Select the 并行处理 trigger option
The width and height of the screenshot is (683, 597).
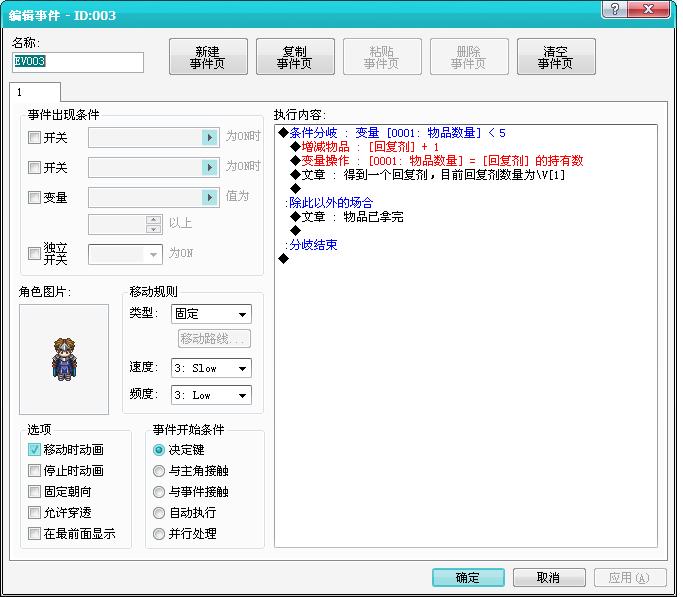point(159,533)
